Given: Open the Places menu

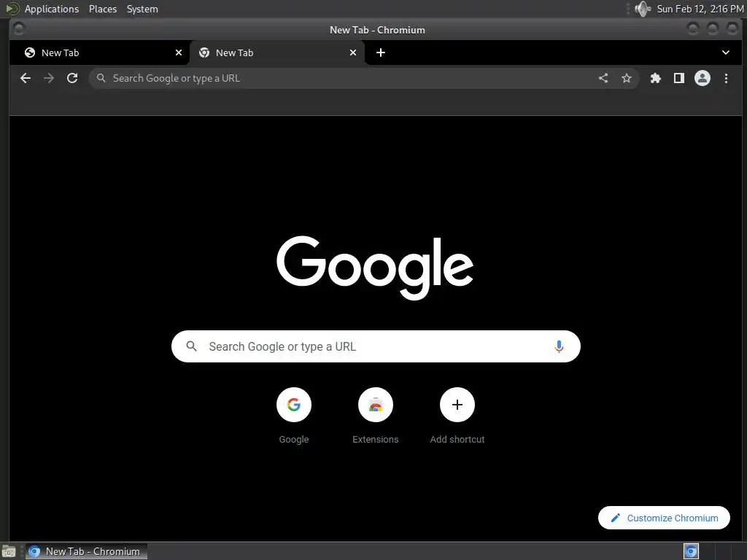Looking at the screenshot, I should (x=102, y=9).
